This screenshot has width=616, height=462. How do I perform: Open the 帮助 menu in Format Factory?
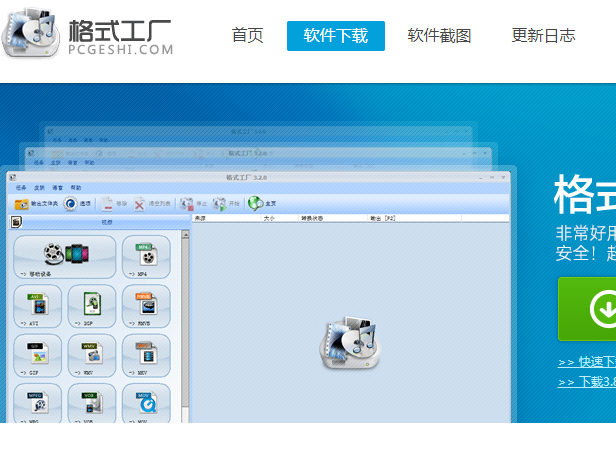(76, 188)
